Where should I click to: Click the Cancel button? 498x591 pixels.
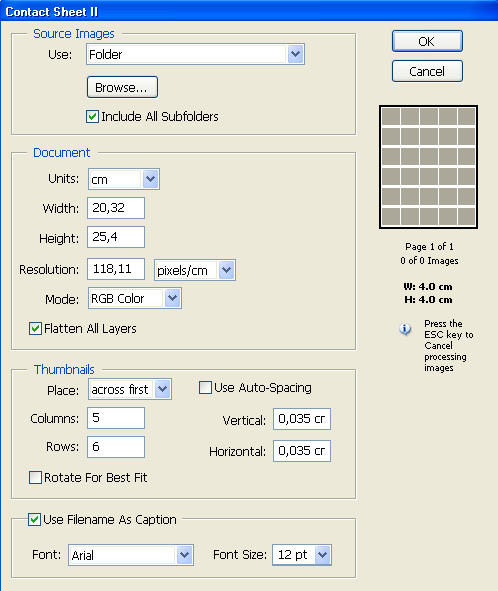427,71
